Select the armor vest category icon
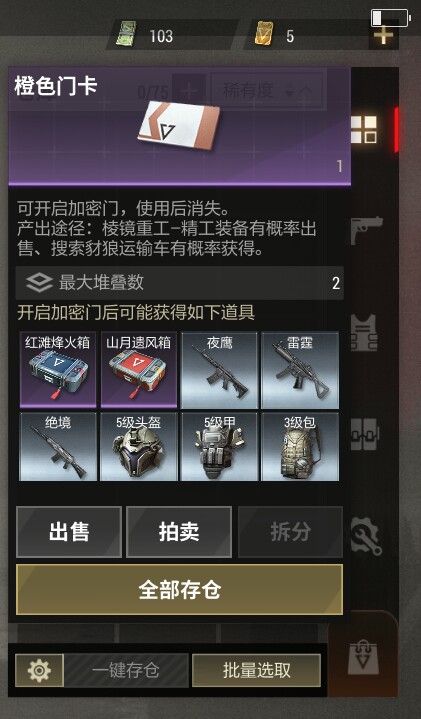The width and height of the screenshot is (421, 719). coord(365,332)
